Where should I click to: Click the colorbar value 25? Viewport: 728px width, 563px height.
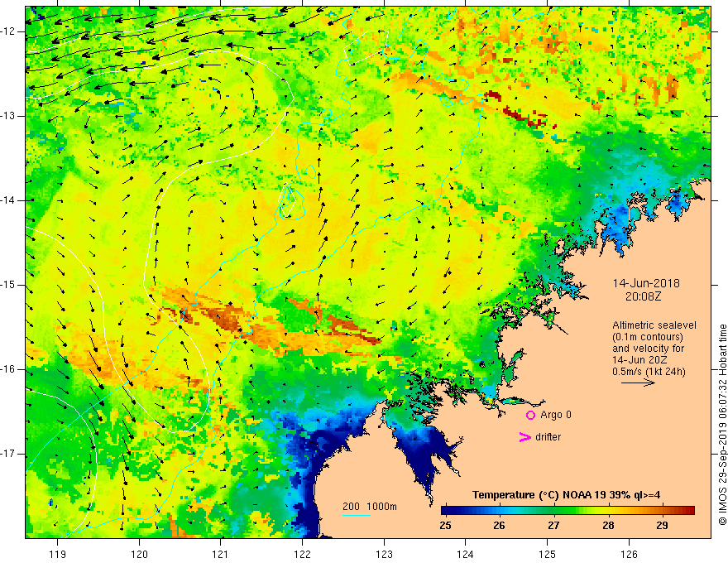pyautogui.click(x=445, y=526)
